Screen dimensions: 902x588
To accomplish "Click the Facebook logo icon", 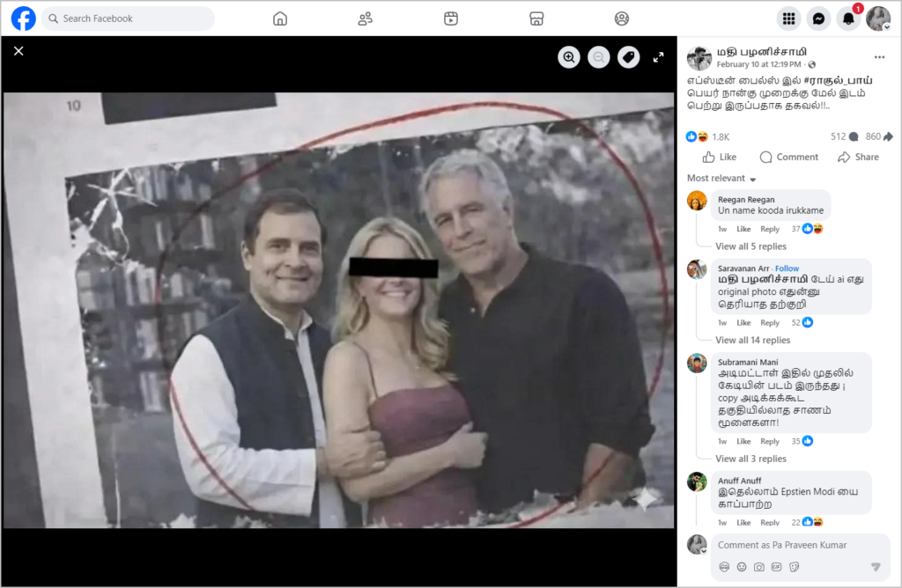I will pos(24,18).
